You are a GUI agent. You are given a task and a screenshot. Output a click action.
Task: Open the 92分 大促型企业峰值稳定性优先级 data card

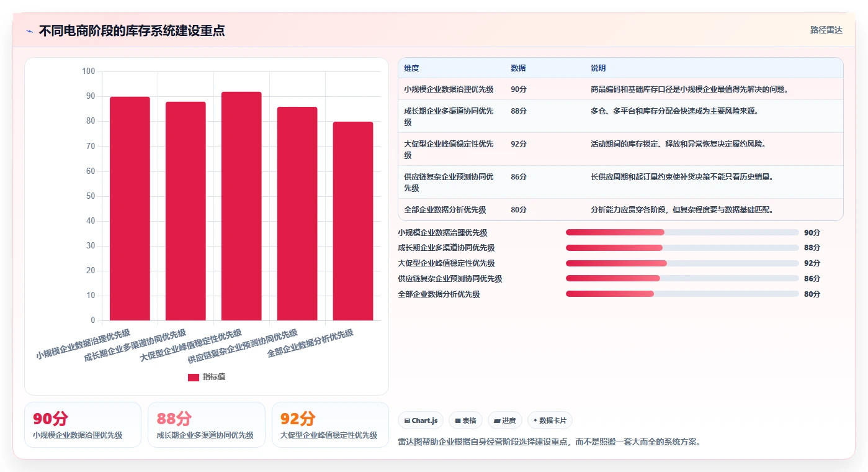(x=330, y=425)
